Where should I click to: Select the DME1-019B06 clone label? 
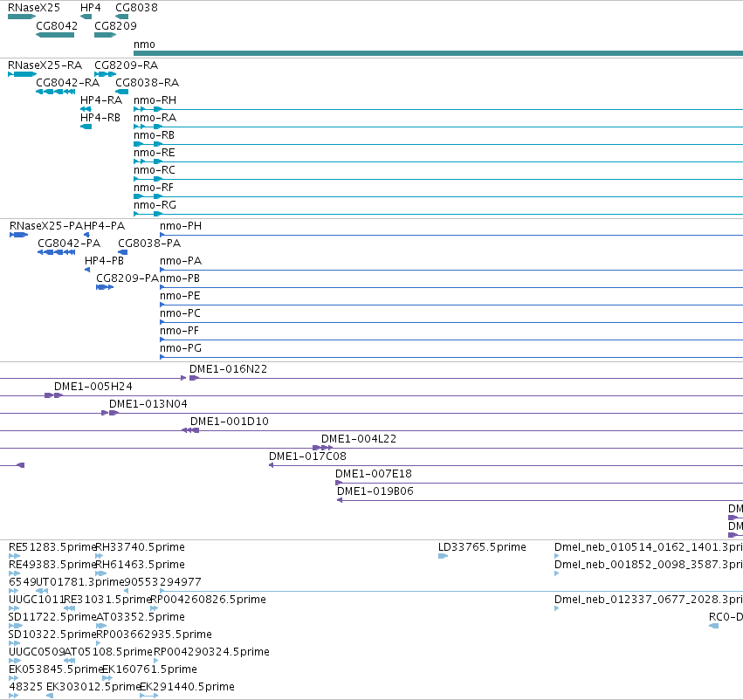[375, 491]
